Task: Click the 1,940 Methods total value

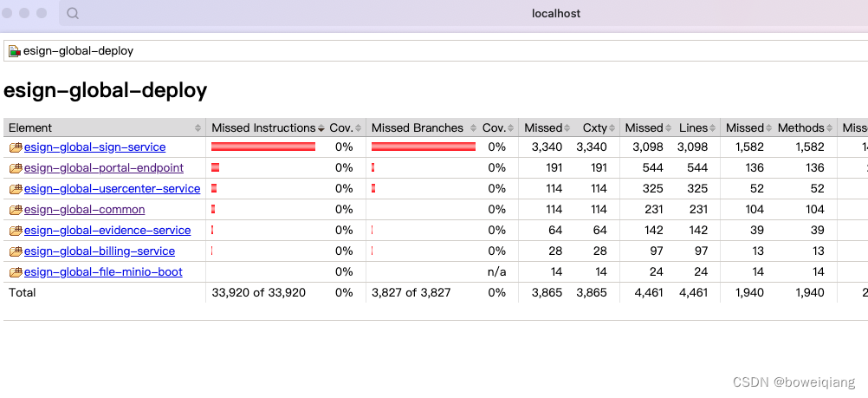Action: coord(810,293)
